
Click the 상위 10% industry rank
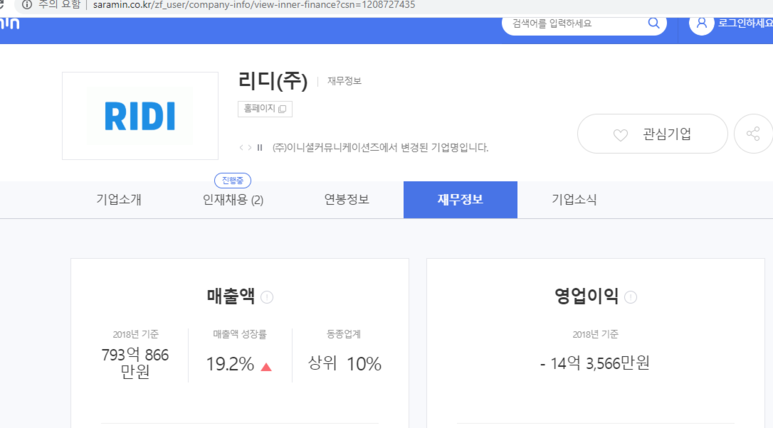click(x=344, y=364)
